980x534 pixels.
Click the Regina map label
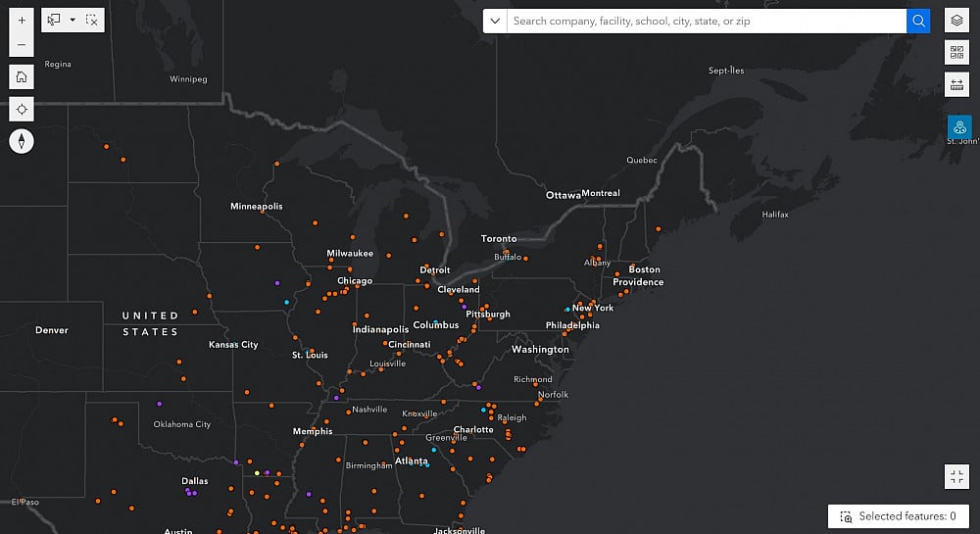click(58, 64)
